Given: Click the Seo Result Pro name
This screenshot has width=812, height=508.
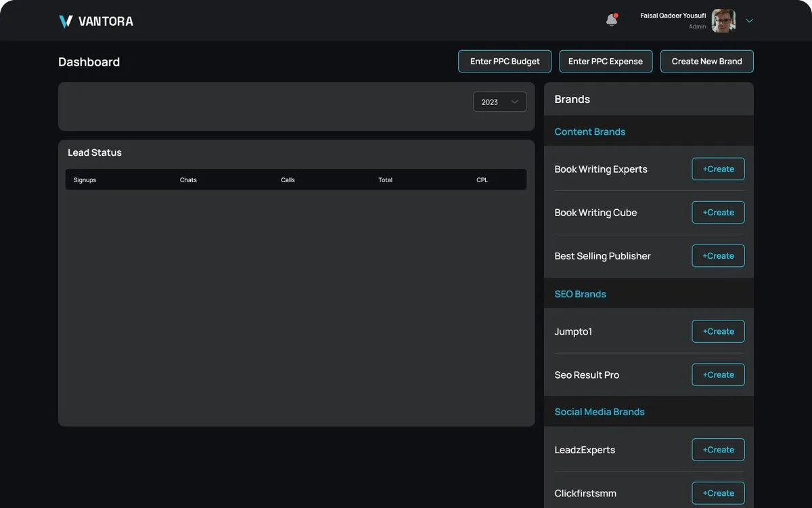Looking at the screenshot, I should tap(587, 375).
